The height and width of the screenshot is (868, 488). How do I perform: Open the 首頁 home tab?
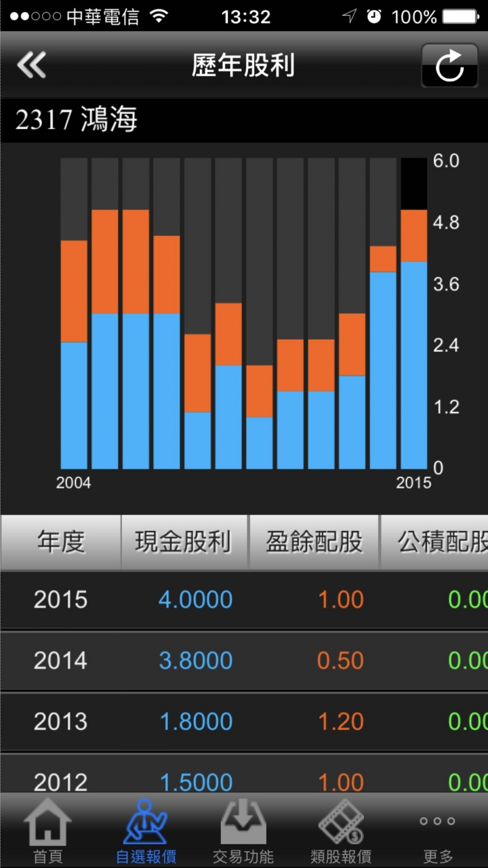pos(48,831)
